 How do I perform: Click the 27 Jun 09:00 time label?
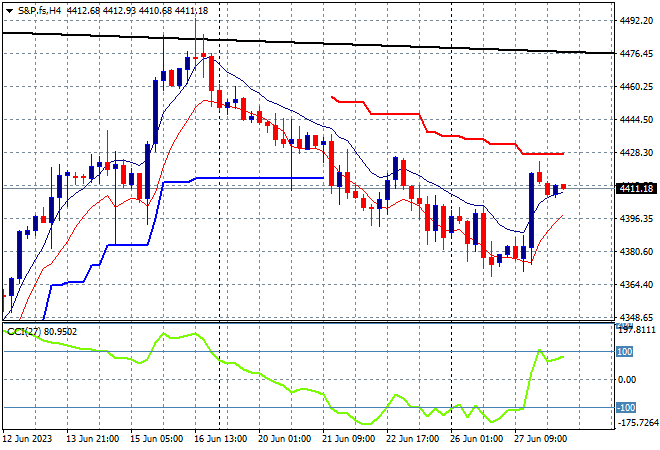[x=540, y=439]
